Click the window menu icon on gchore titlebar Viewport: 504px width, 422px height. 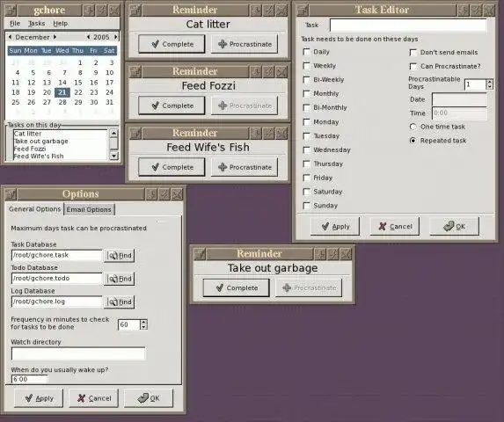click(x=11, y=11)
